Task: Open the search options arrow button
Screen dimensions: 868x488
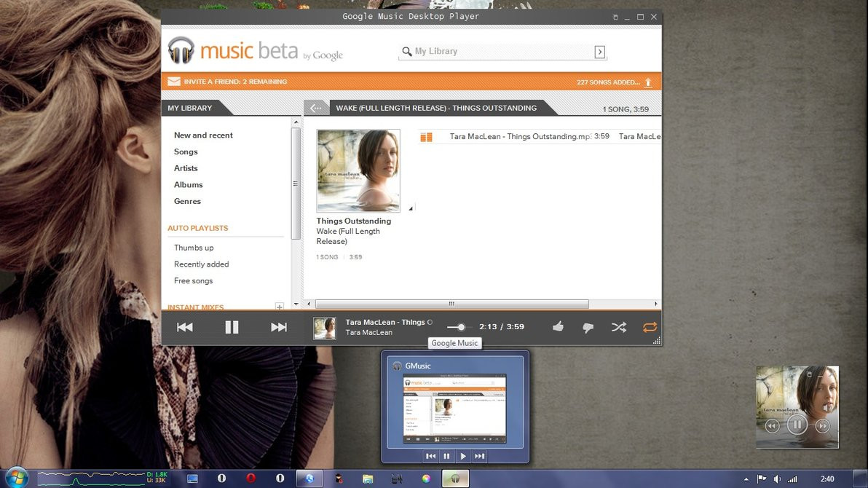Action: (599, 52)
